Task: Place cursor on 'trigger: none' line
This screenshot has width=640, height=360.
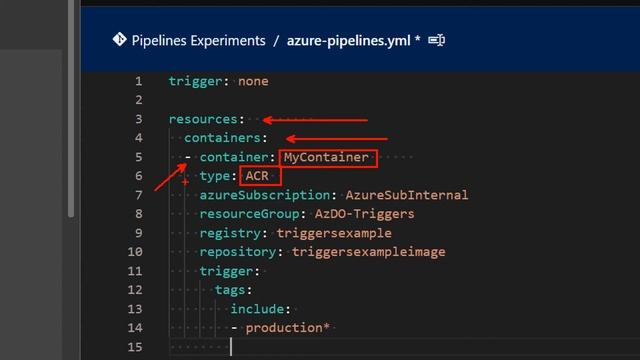Action: [x=219, y=81]
